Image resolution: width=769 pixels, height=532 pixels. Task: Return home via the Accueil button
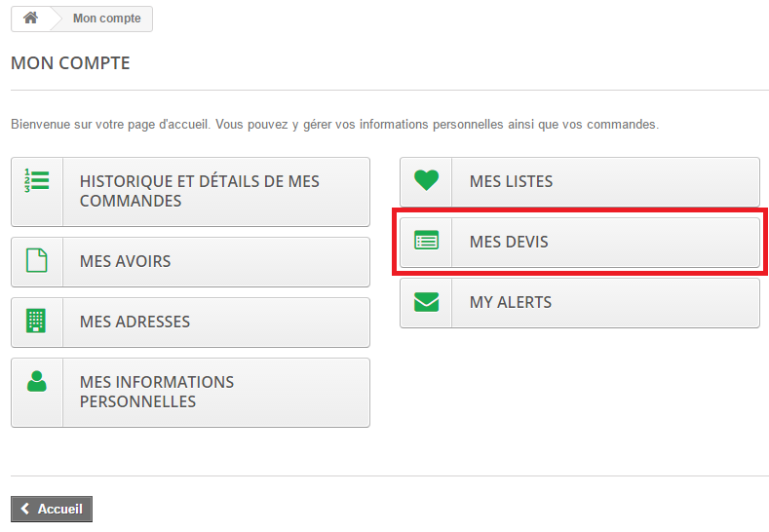coord(52,509)
